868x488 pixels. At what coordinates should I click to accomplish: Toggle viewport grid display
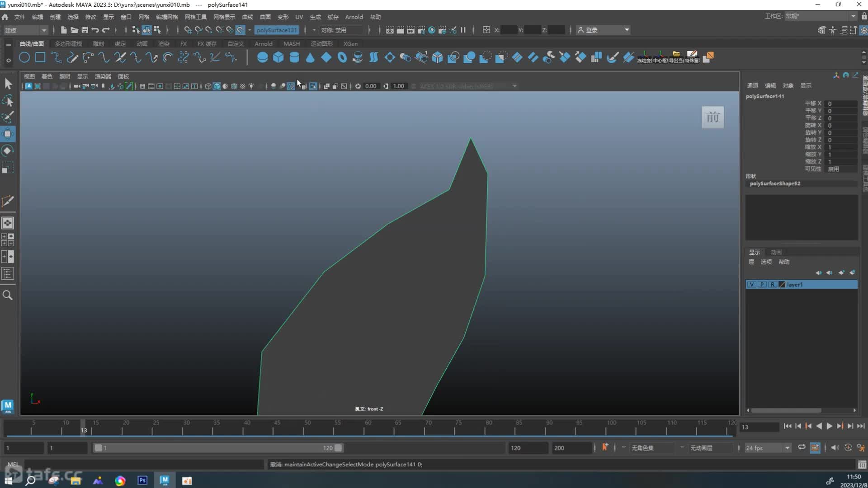click(x=142, y=86)
